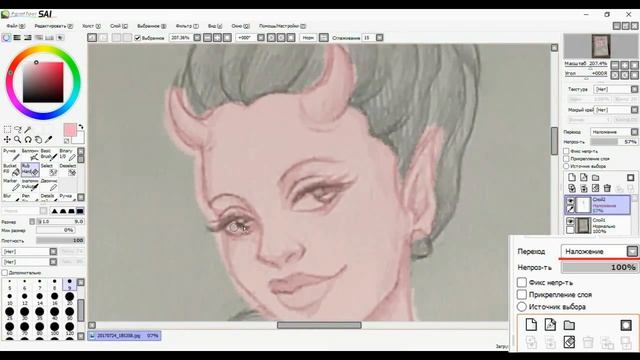This screenshot has width=640, height=360.
Task: Open the Переход blending mode dropdown in the layers panel
Action: coord(634,132)
